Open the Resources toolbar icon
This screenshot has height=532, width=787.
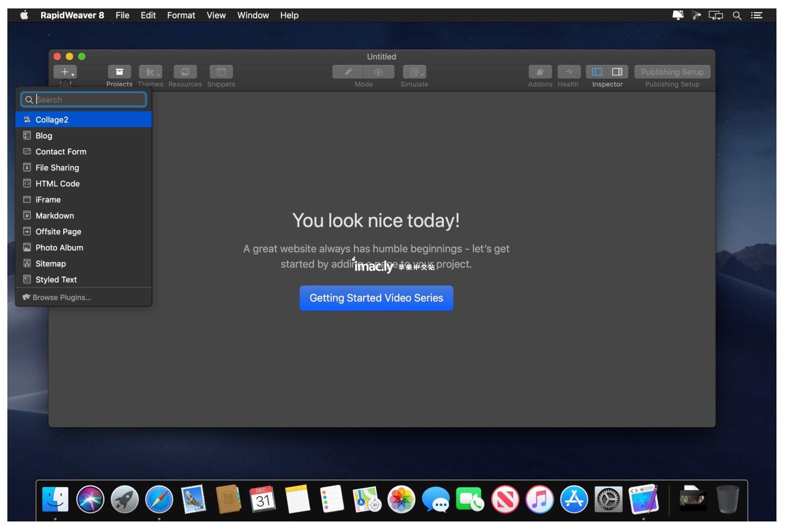(185, 72)
